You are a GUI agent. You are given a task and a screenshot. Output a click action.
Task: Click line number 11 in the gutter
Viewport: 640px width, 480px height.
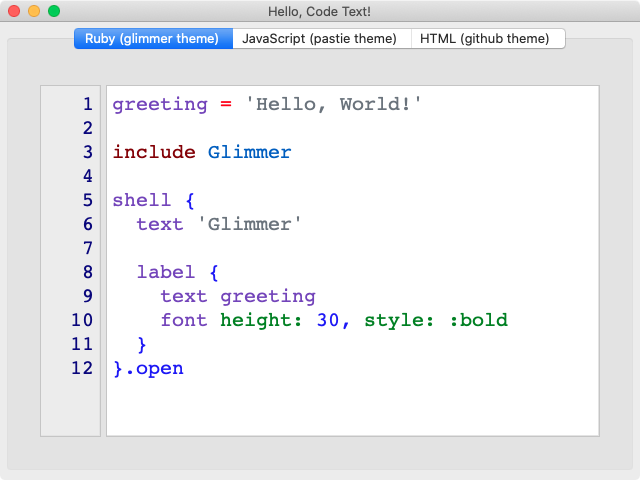coord(82,344)
